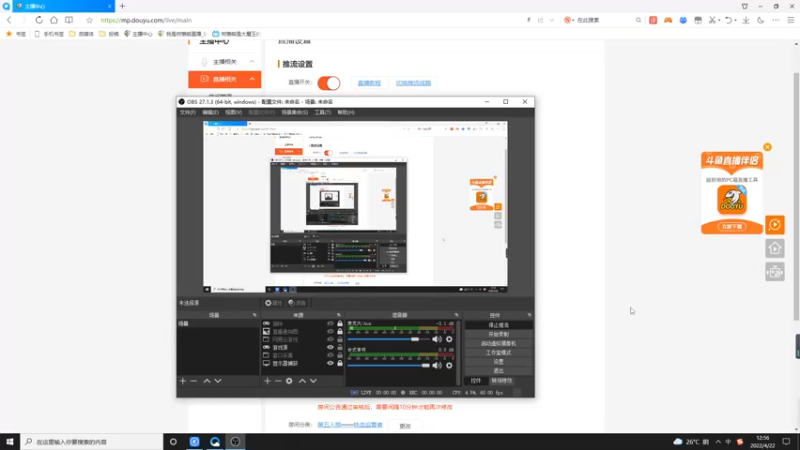Open Windows Start menu
Viewport: 800px width, 450px height.
pyautogui.click(x=10, y=441)
